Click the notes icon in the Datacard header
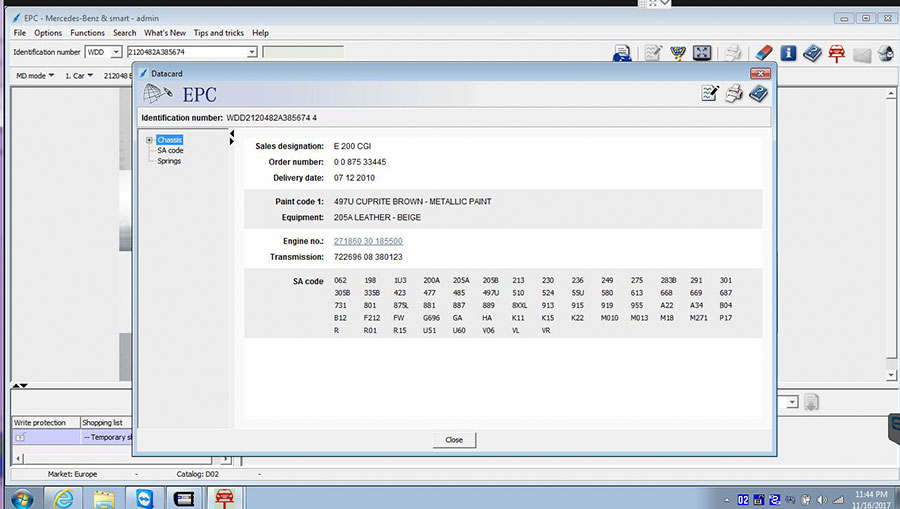This screenshot has width=900, height=509. pos(709,94)
